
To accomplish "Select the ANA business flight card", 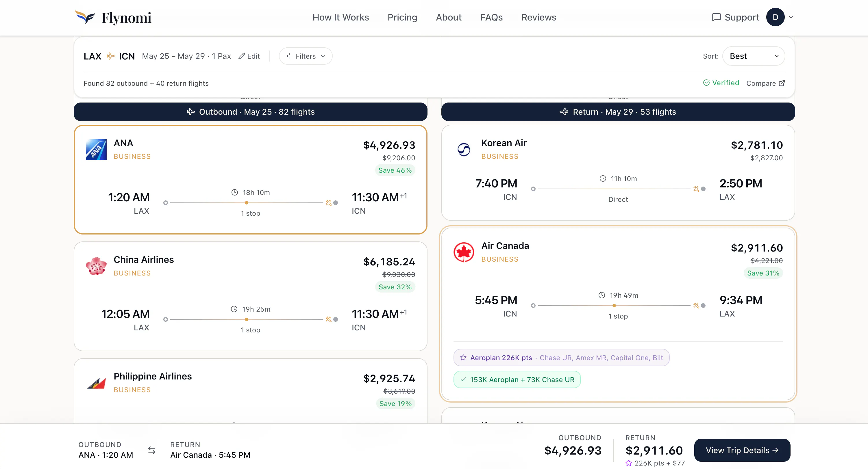I will tap(250, 179).
